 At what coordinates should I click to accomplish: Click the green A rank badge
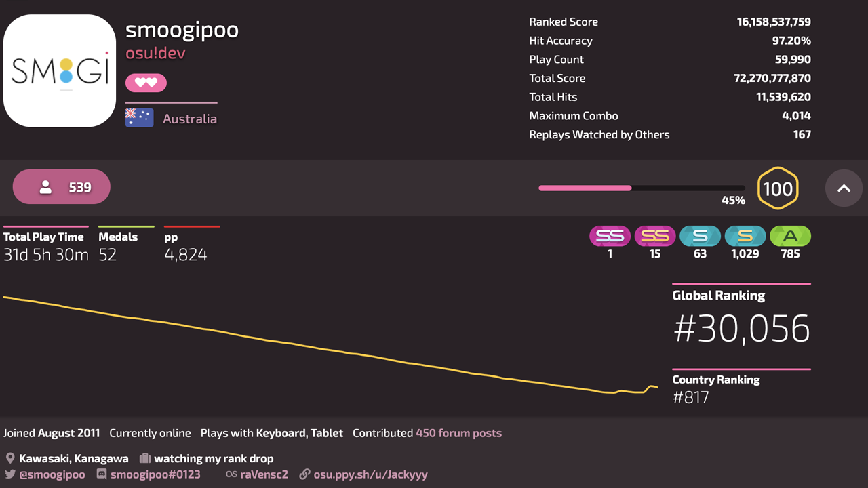click(x=790, y=236)
